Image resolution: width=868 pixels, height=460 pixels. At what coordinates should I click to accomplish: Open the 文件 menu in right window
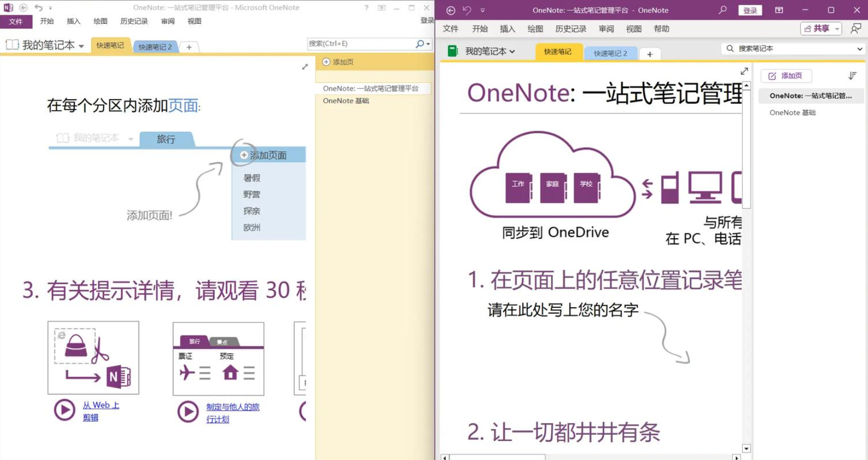click(x=451, y=28)
